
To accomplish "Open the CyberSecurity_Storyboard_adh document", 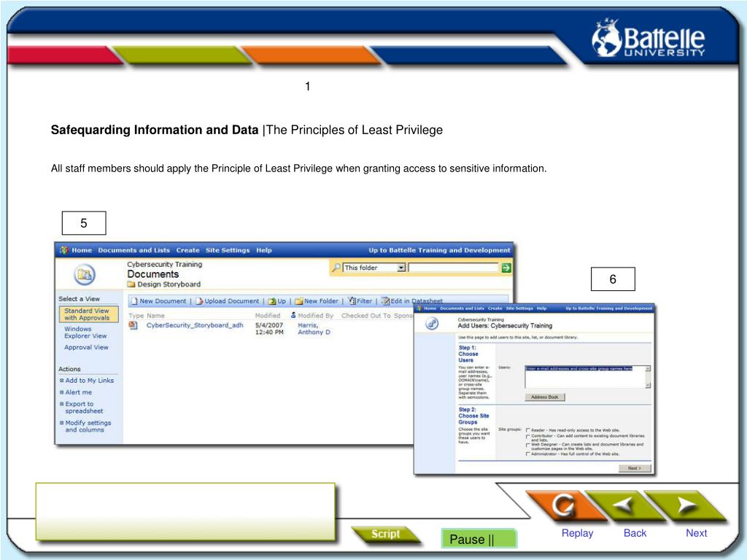I will click(195, 325).
